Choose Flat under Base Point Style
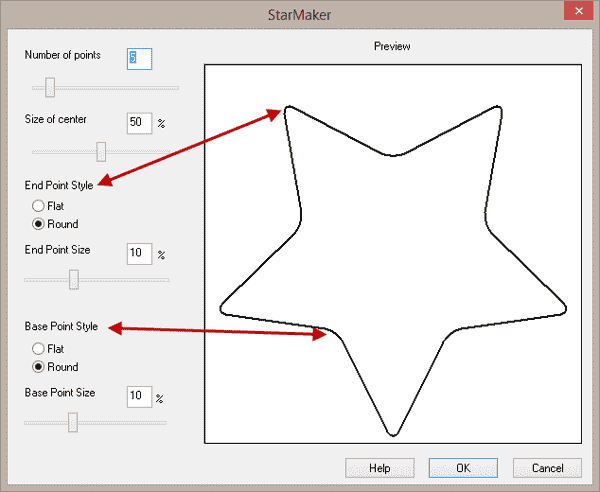The width and height of the screenshot is (600, 492). (x=38, y=349)
